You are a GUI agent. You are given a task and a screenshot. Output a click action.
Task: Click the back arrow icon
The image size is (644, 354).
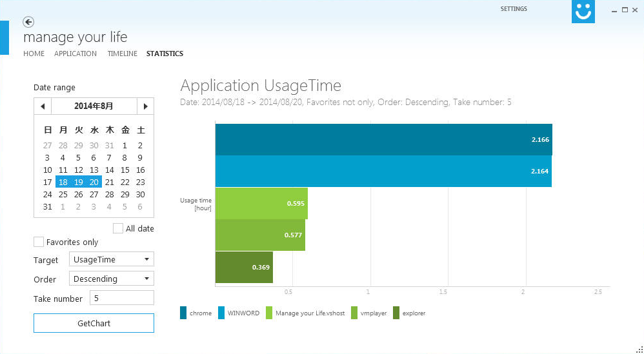[28, 22]
